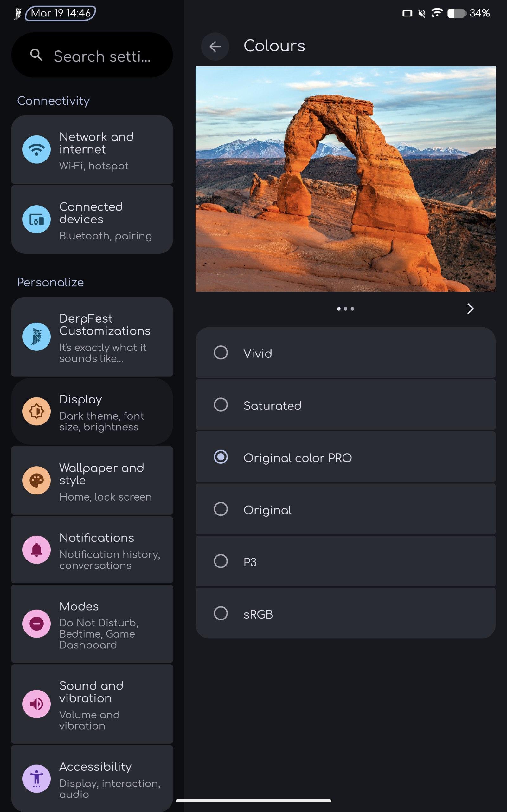Select the Vivid colour mode
Viewport: 507px width, 812px height.
point(345,352)
